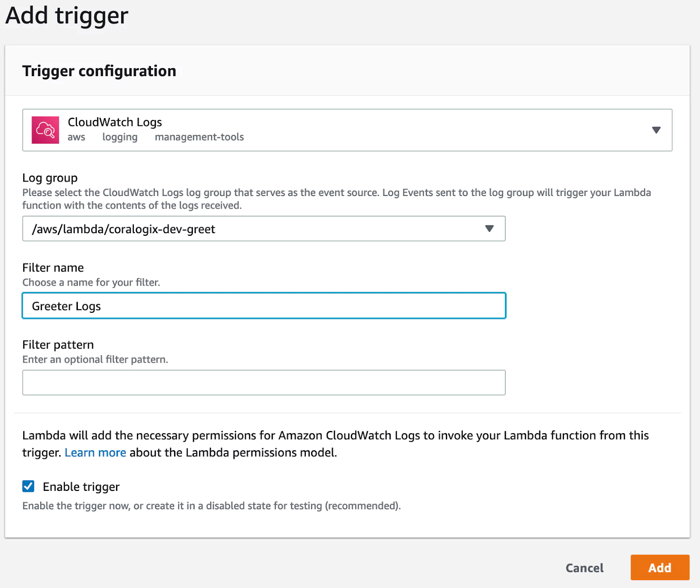Click the 'aws' tag text
Viewport: 700px width, 588px height.
click(x=77, y=137)
